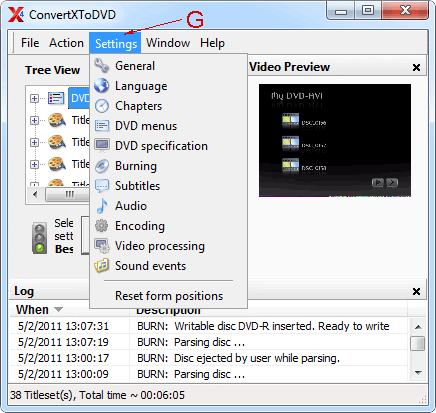Image resolution: width=436 pixels, height=413 pixels.
Task: Click first video thumbnail in preview
Action: coord(290,120)
